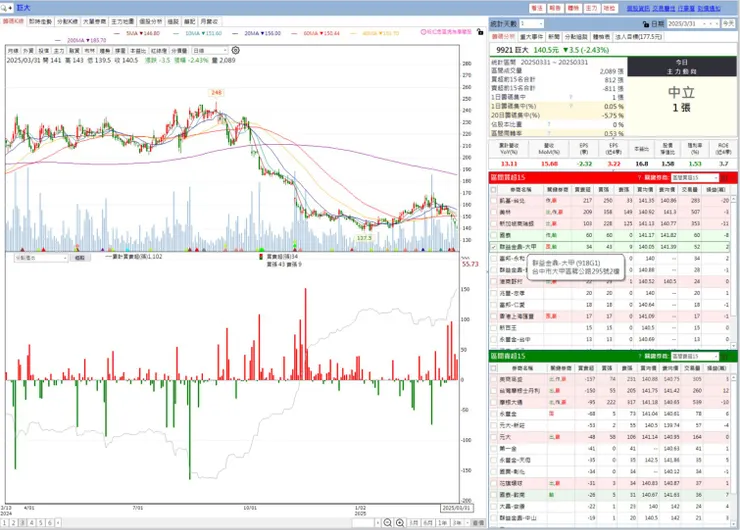The height and width of the screenshot is (530, 740).
Task: Click the help icon in green 區間賣超15 header
Action: tap(639, 356)
